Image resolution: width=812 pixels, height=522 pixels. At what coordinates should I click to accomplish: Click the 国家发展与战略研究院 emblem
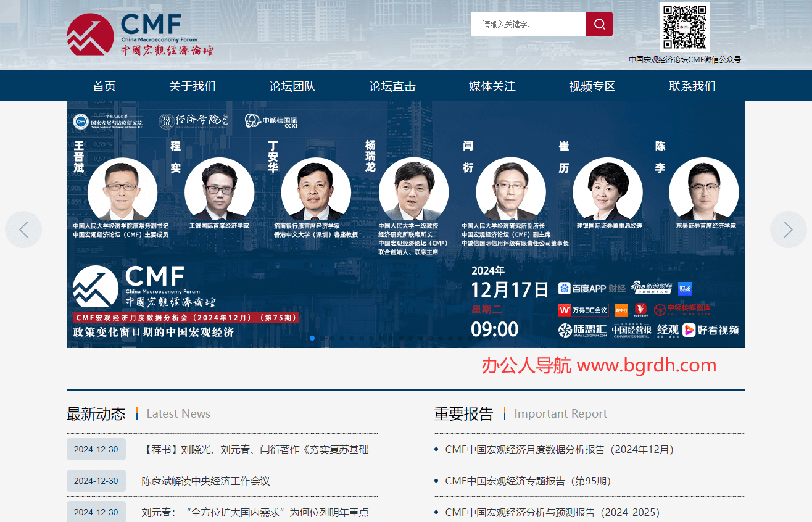pyautogui.click(x=81, y=122)
